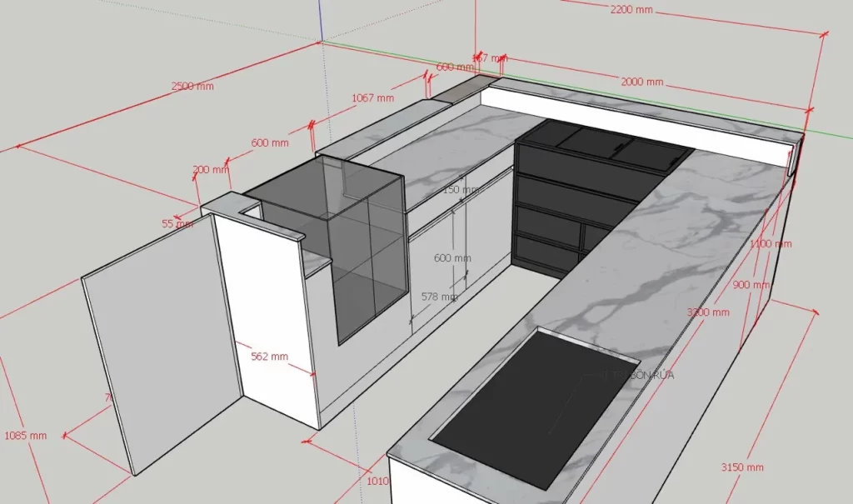The height and width of the screenshot is (504, 853).
Task: Select the 900 mm height dimension label
Action: pos(751,285)
